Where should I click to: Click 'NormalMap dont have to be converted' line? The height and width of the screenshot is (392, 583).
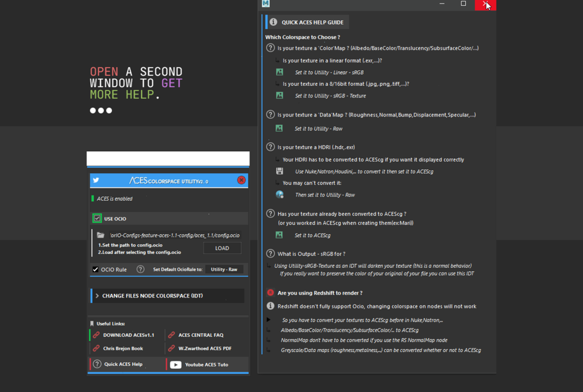click(x=364, y=340)
